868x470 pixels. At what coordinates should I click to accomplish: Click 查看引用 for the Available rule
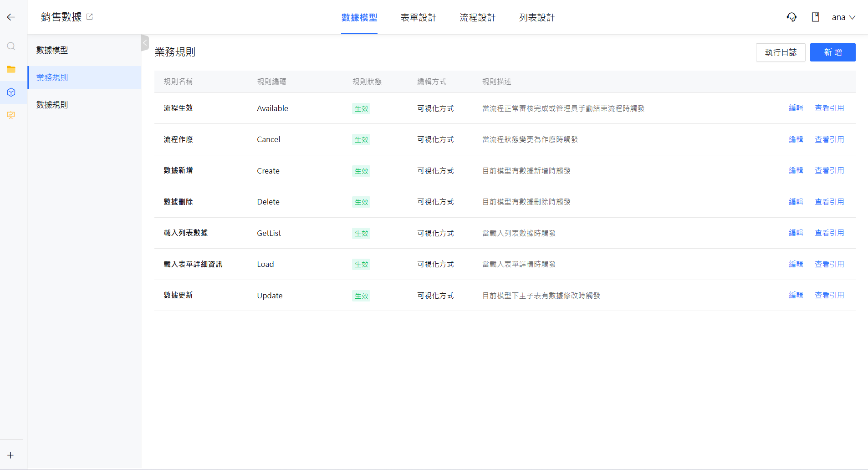829,108
